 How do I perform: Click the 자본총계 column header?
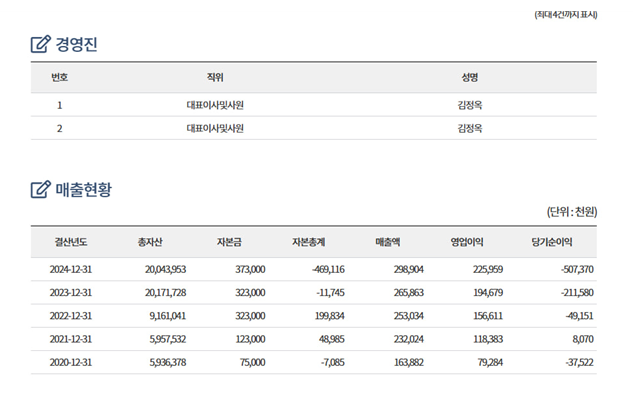tap(309, 242)
